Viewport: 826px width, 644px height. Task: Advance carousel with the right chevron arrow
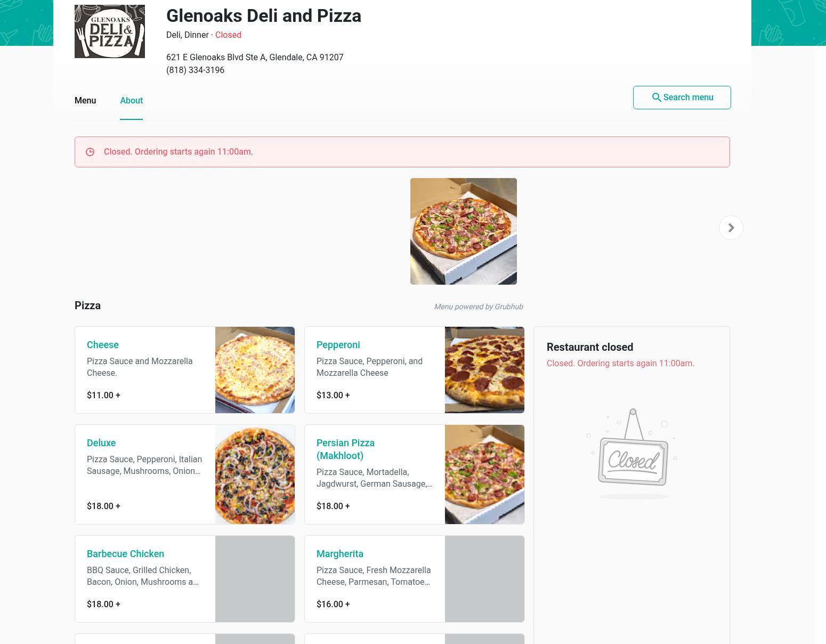point(731,228)
